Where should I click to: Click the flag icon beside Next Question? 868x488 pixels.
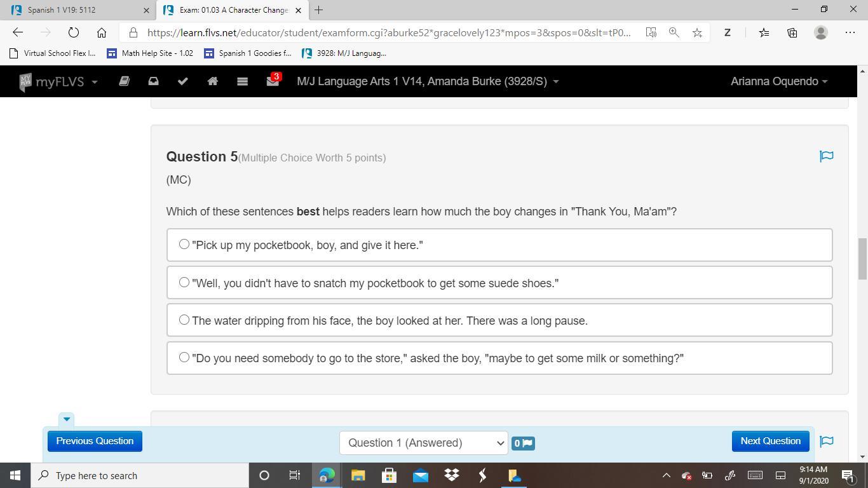(826, 441)
